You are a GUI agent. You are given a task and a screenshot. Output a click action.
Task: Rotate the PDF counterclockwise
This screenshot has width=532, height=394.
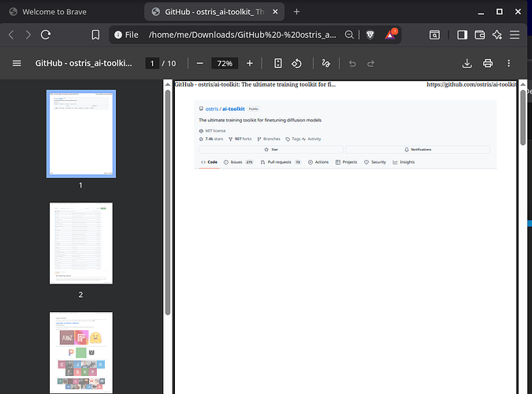tap(296, 64)
